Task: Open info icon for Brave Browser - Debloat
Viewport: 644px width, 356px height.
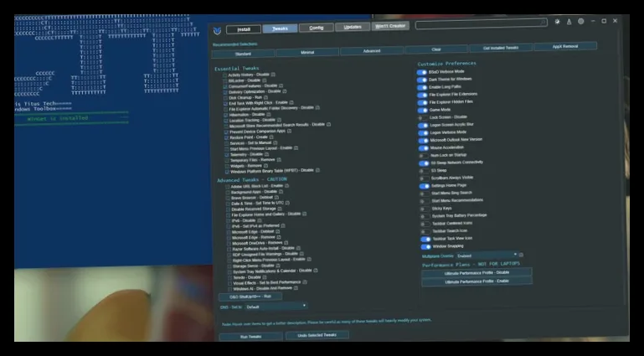Action: click(x=277, y=197)
